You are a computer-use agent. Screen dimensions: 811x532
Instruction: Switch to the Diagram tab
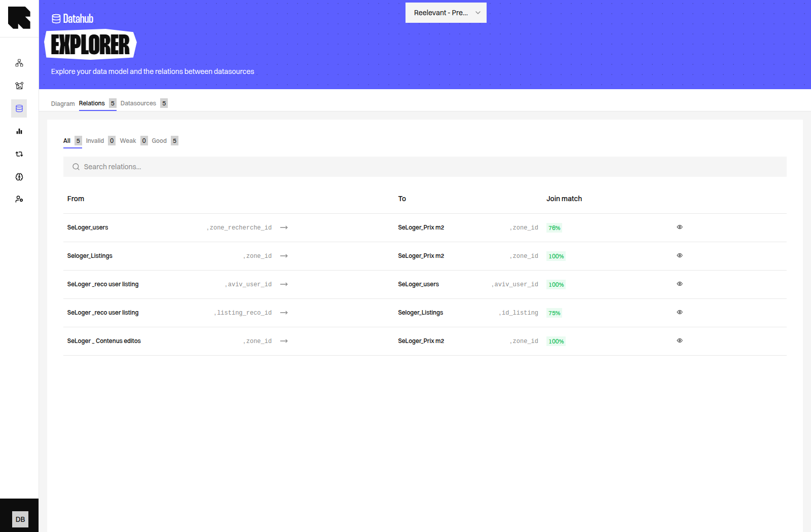click(x=63, y=103)
